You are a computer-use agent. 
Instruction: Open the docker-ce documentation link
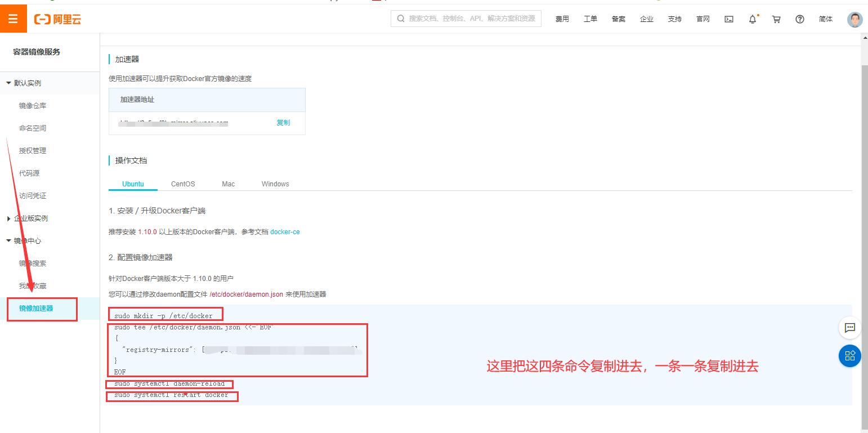pos(285,231)
